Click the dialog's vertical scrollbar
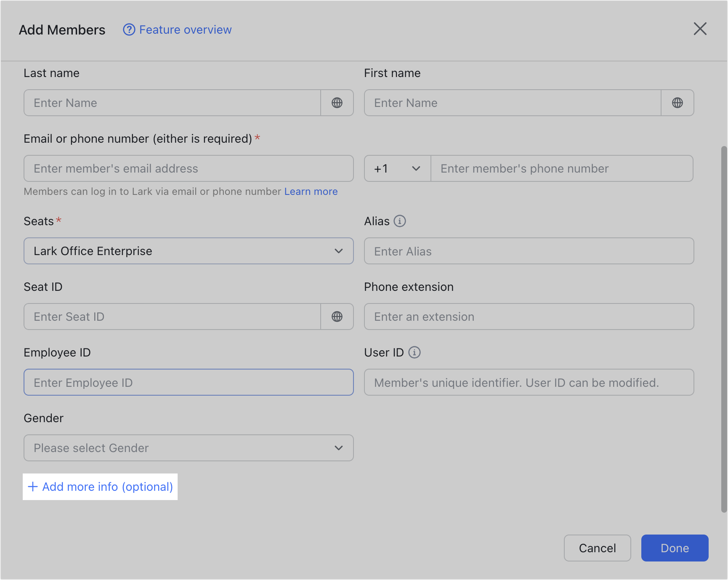728x580 pixels. (x=724, y=329)
